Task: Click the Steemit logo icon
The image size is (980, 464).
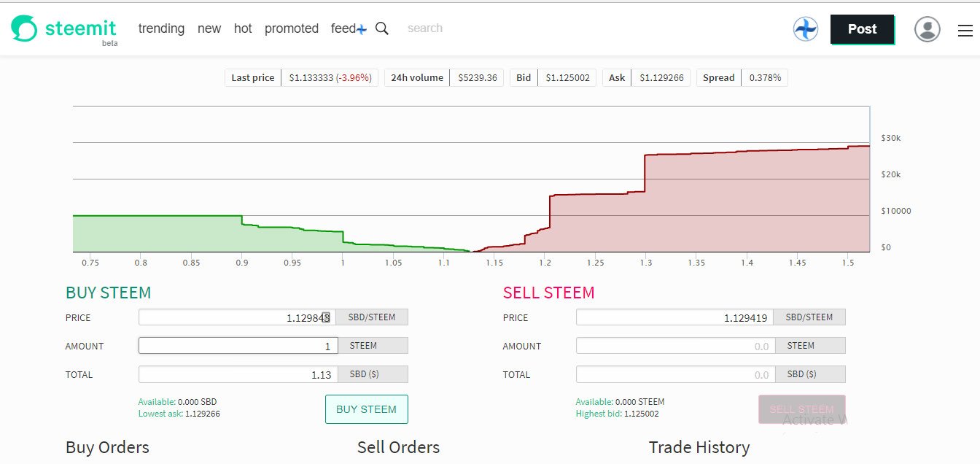Action: click(24, 28)
